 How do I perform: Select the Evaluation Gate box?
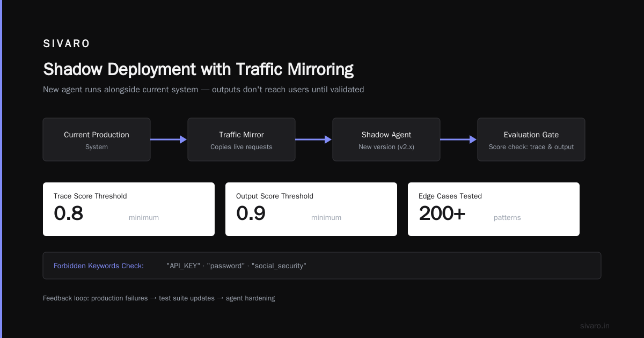531,139
